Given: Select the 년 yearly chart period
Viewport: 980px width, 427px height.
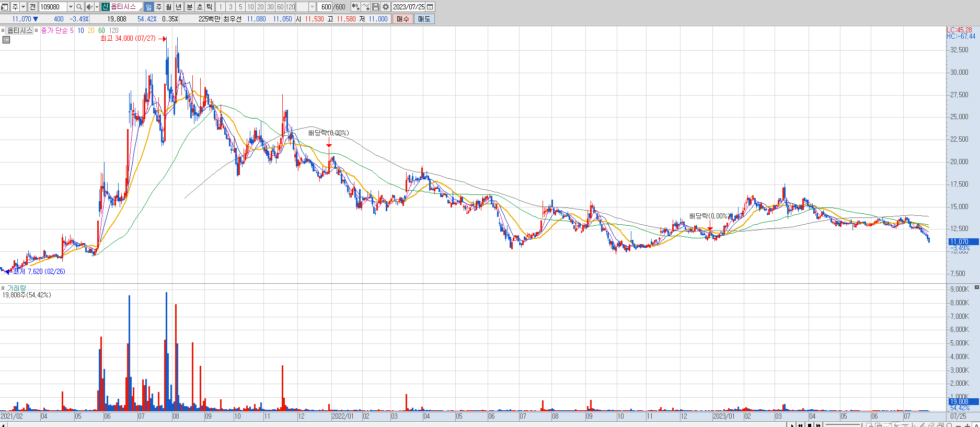Looking at the screenshot, I should 179,7.
